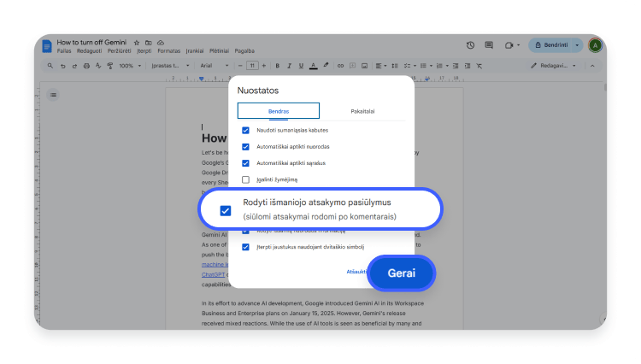Insert a link
The width and height of the screenshot is (641, 364).
click(x=340, y=66)
